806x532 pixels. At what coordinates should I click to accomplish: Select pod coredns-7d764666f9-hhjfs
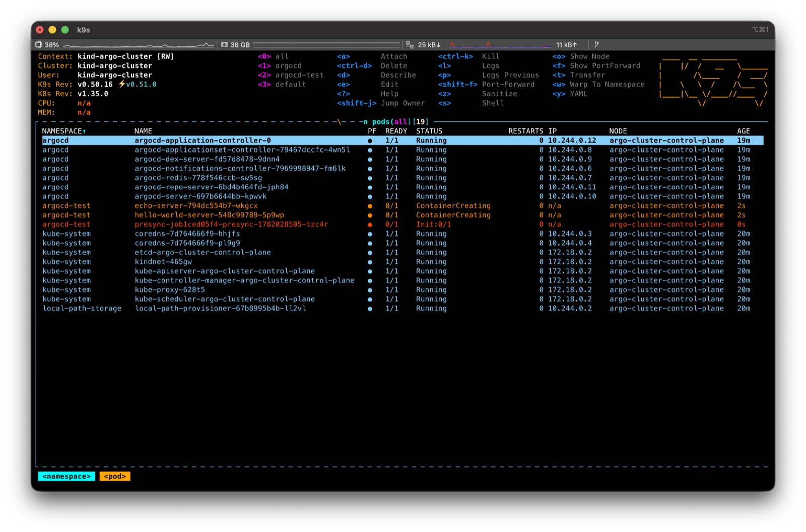[402, 234]
